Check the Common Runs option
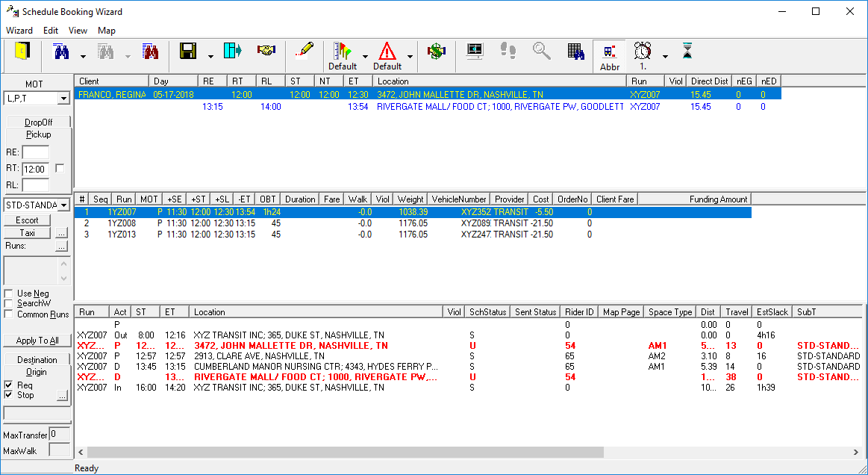Viewport: 868px width, 475px height. pyautogui.click(x=9, y=314)
